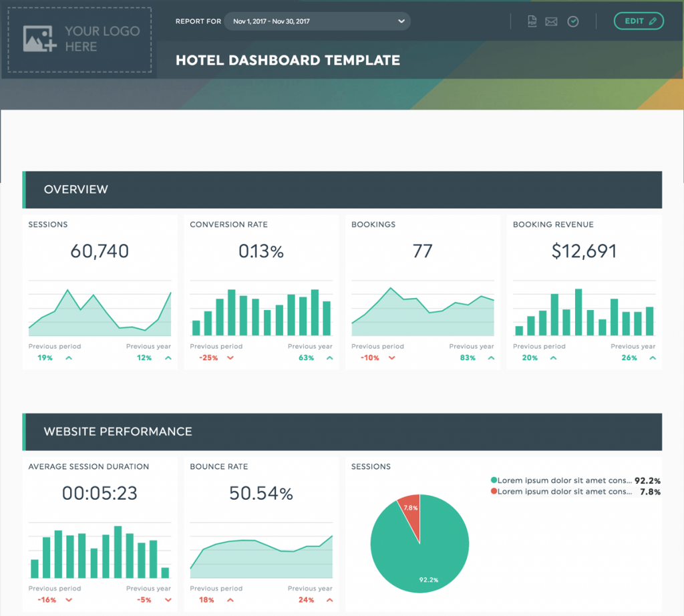Click the Average Session Duration 00:05:23
This screenshot has width=684, height=616.
click(x=99, y=493)
